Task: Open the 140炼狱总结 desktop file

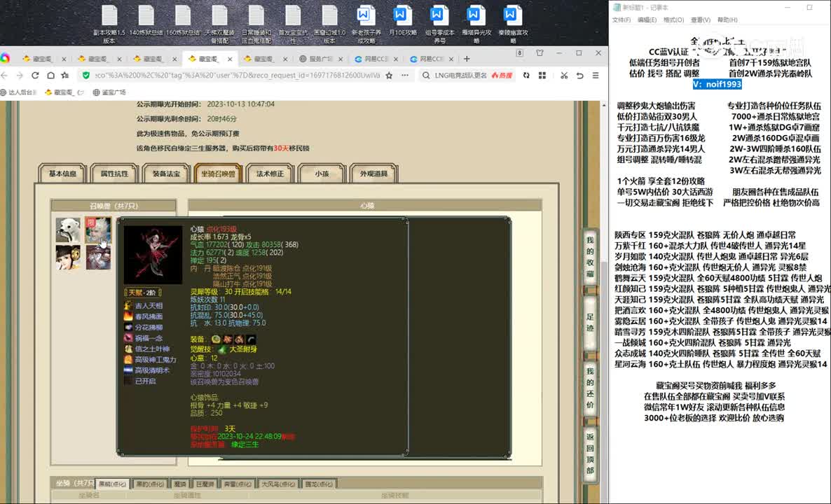Action: pyautogui.click(x=146, y=21)
